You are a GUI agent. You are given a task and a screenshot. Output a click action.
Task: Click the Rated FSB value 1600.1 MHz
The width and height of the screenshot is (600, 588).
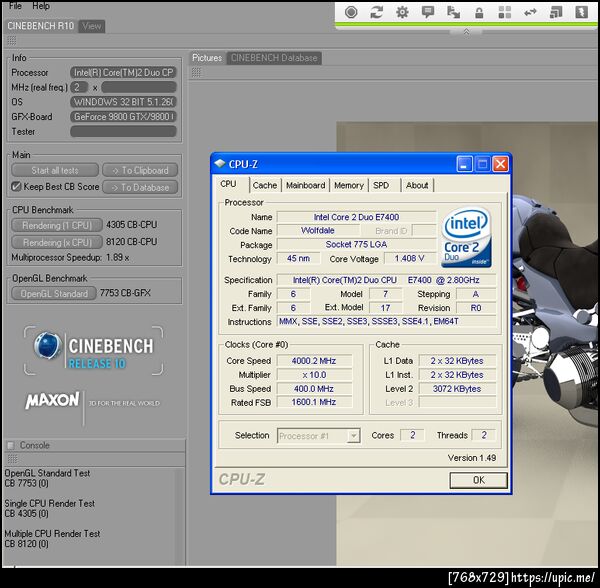[x=314, y=402]
